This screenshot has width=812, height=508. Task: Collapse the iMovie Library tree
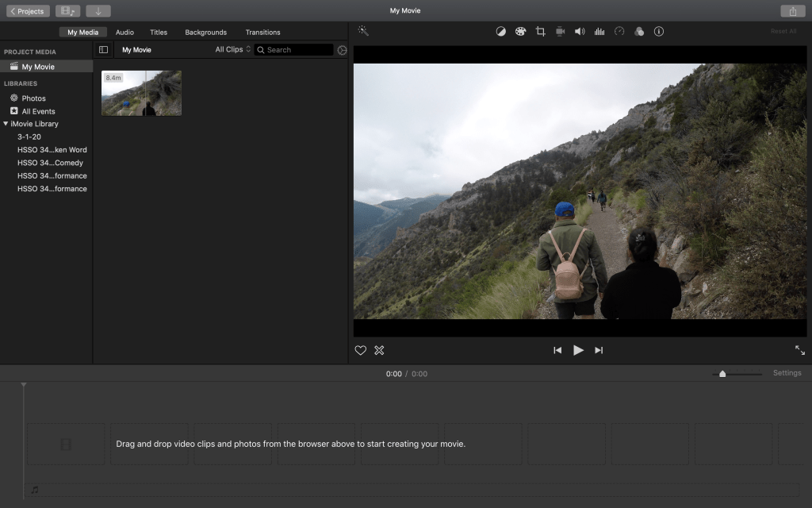pyautogui.click(x=6, y=124)
